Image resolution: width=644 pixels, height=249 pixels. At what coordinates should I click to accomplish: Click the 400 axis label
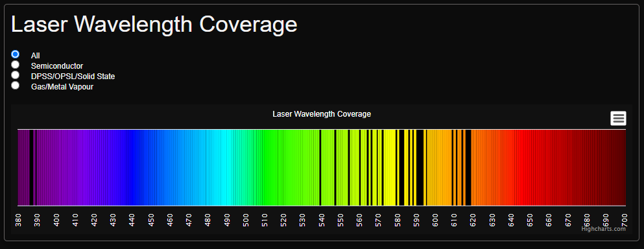click(56, 220)
